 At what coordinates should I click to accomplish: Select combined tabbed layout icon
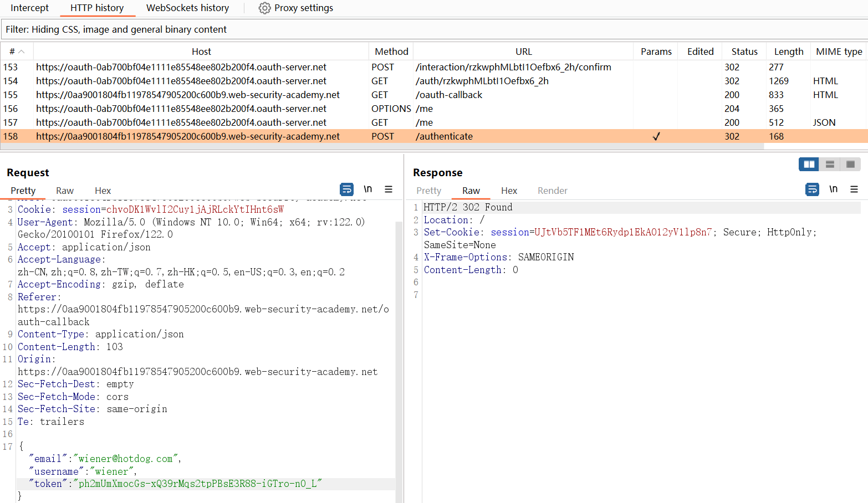(850, 164)
